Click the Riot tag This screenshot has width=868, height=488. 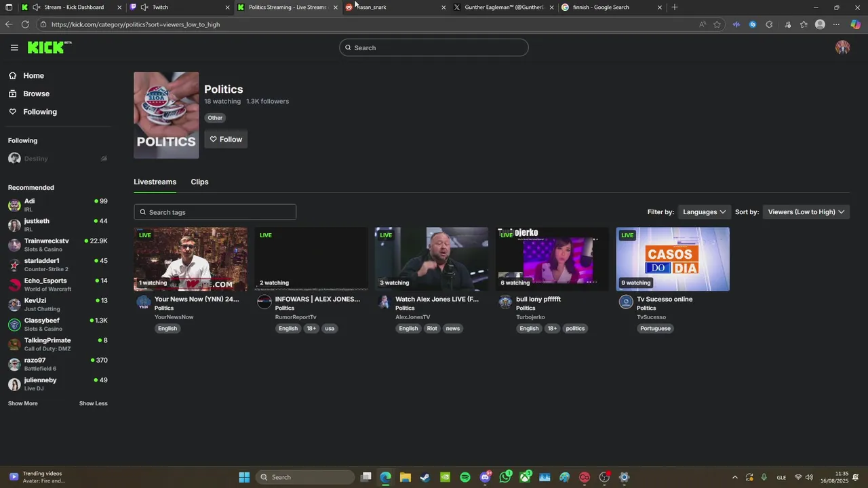coord(432,329)
